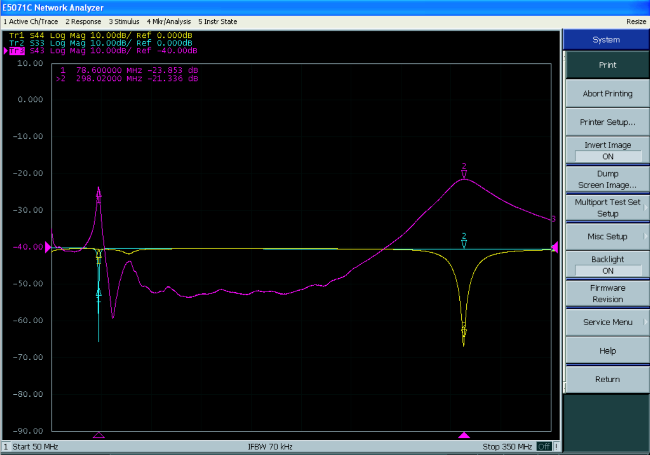Click marker 2 on the magenta trace peak

[x=464, y=170]
